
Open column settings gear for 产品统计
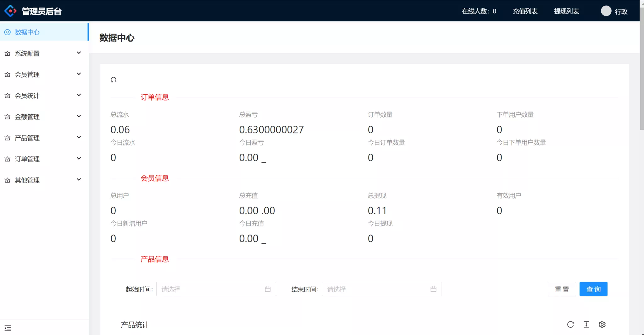[602, 325]
